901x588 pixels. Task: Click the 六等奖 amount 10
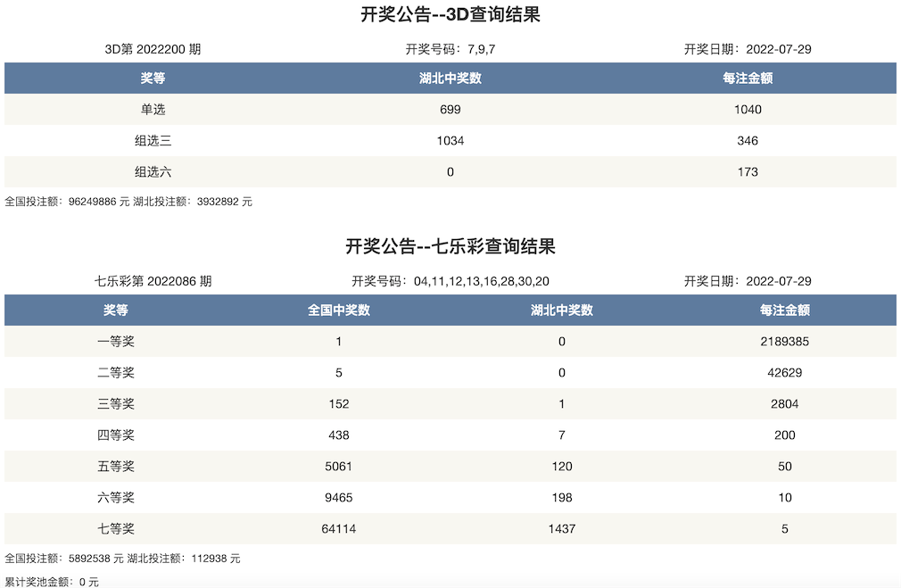[x=784, y=498]
